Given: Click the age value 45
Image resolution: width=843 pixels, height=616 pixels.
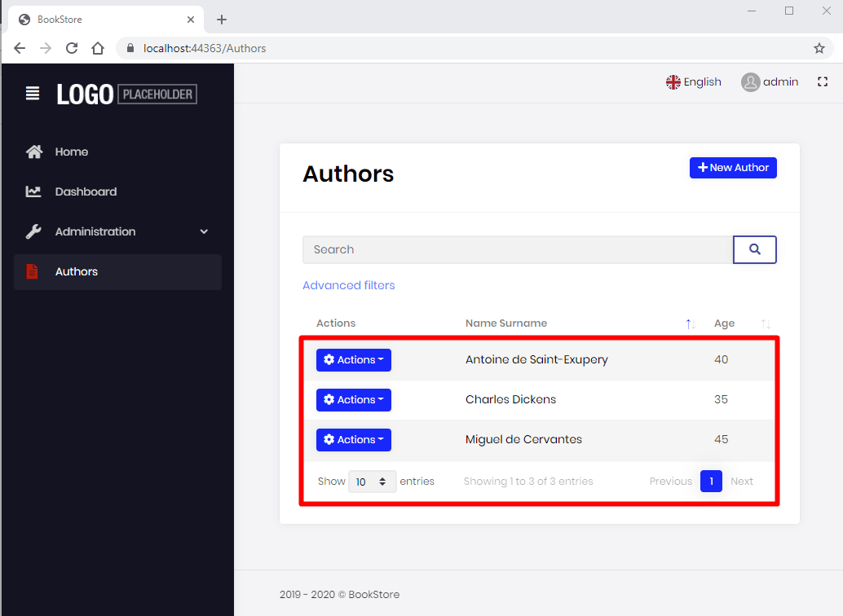Looking at the screenshot, I should point(721,439).
